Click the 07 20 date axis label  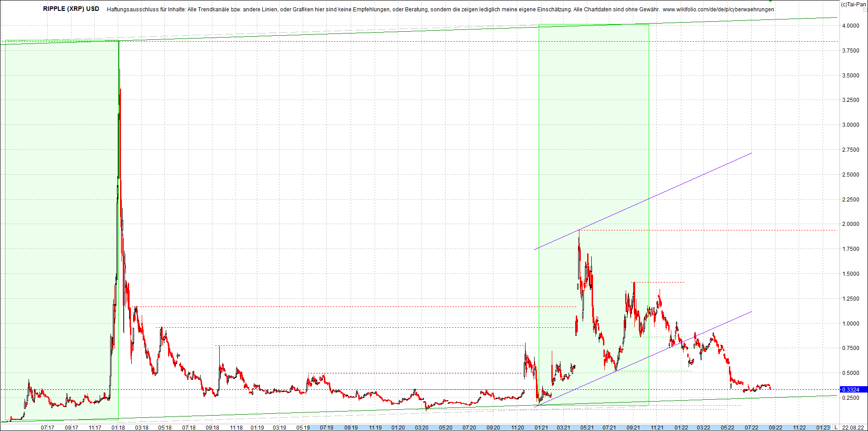pyautogui.click(x=469, y=427)
